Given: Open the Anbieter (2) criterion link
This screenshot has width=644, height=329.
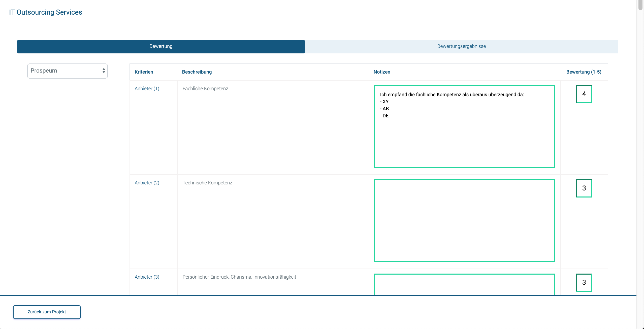Looking at the screenshot, I should coord(147,183).
